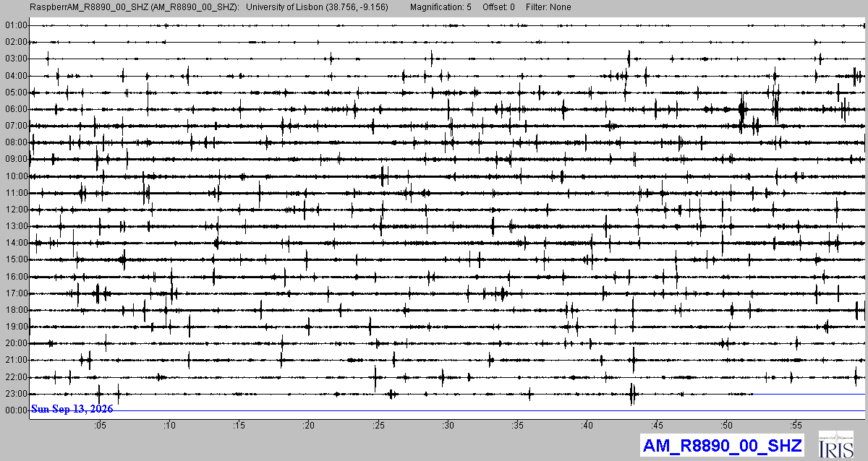Click the :55 minute axis marker

(796, 425)
